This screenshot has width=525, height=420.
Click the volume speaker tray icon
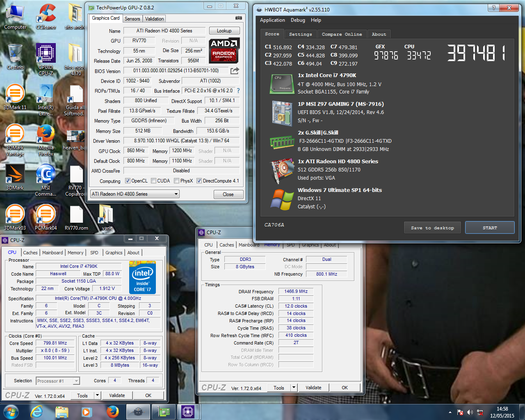[x=470, y=412]
